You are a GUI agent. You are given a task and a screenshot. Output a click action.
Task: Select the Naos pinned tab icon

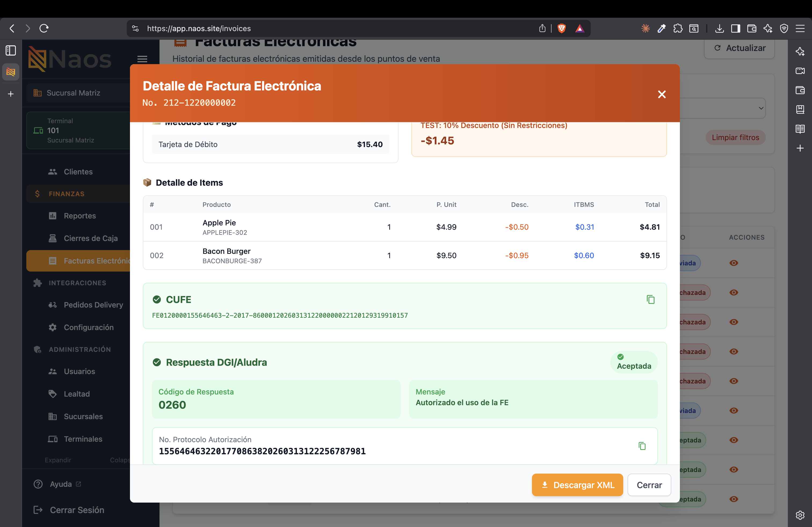click(11, 72)
